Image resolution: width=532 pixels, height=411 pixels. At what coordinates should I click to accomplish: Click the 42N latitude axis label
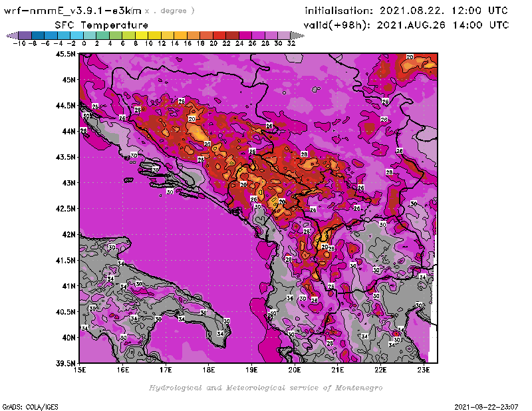[x=69, y=235]
